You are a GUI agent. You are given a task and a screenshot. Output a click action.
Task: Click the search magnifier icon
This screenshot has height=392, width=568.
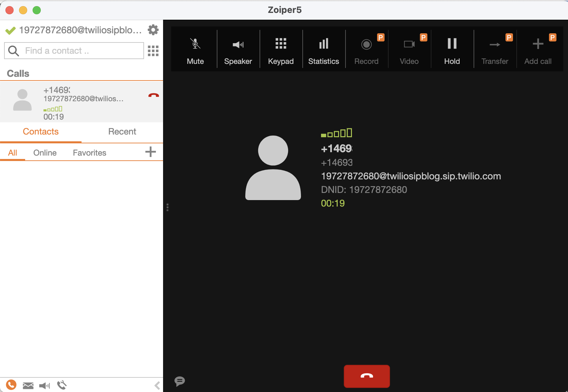pos(13,51)
